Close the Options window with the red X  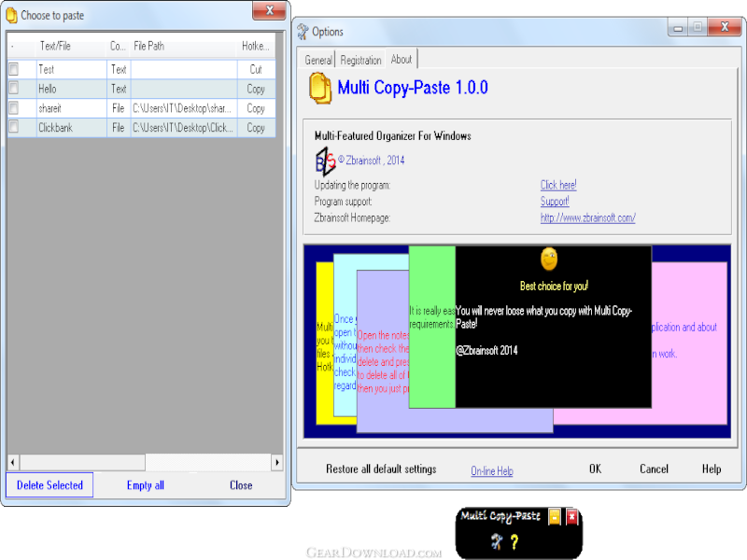coord(725,27)
